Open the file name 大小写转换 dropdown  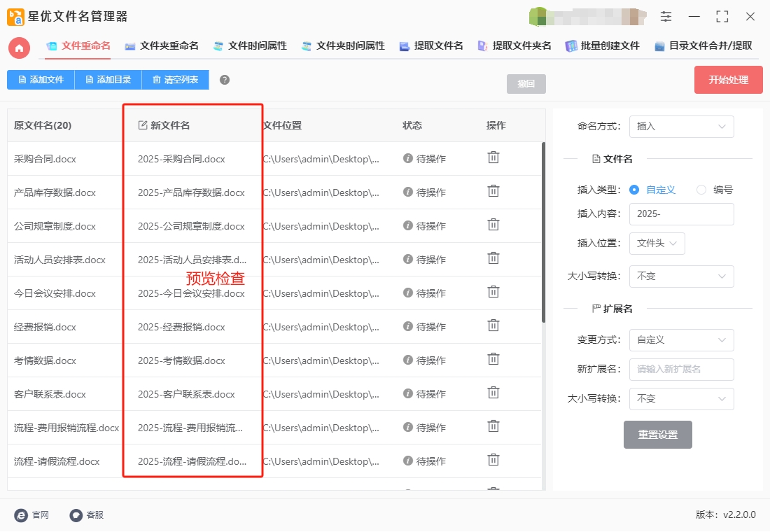681,276
